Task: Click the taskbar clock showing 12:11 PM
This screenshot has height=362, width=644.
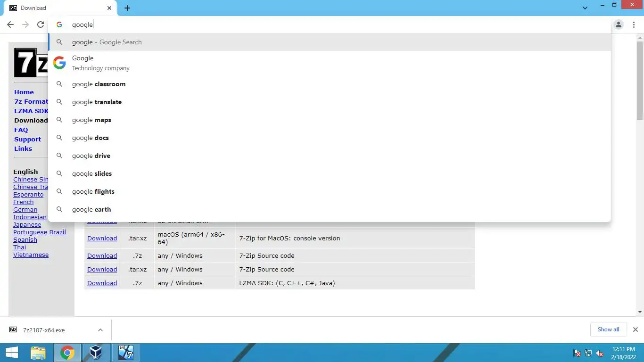Action: coord(624,353)
